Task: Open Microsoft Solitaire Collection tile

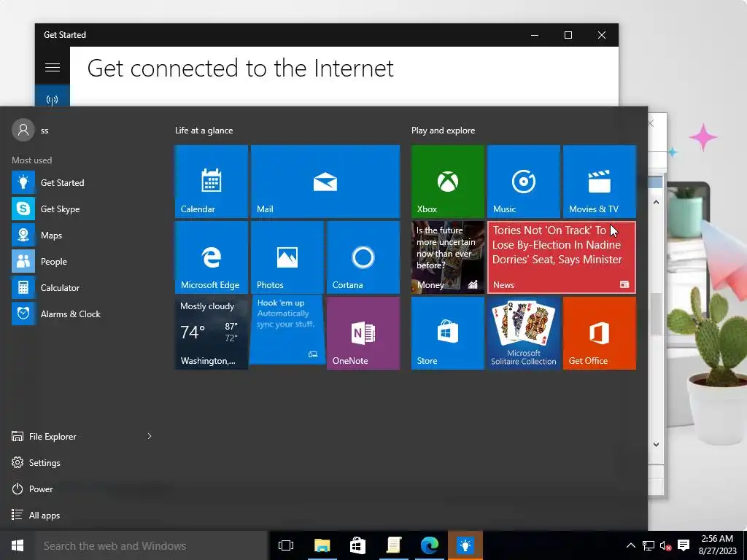Action: [x=524, y=333]
